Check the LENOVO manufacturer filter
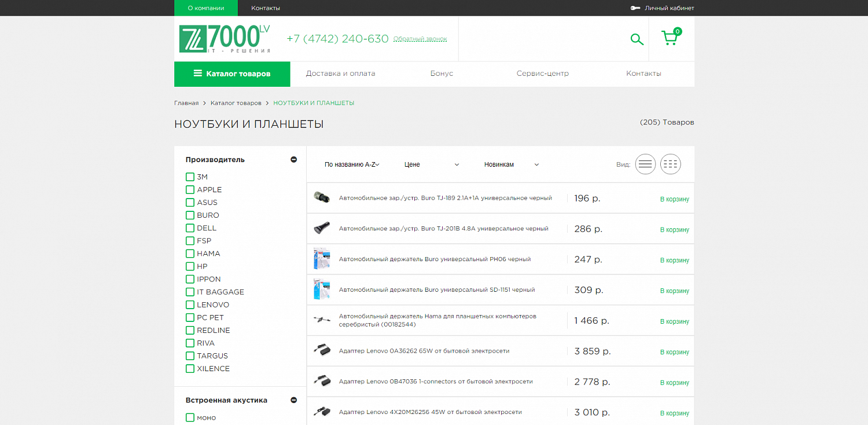 [x=190, y=305]
